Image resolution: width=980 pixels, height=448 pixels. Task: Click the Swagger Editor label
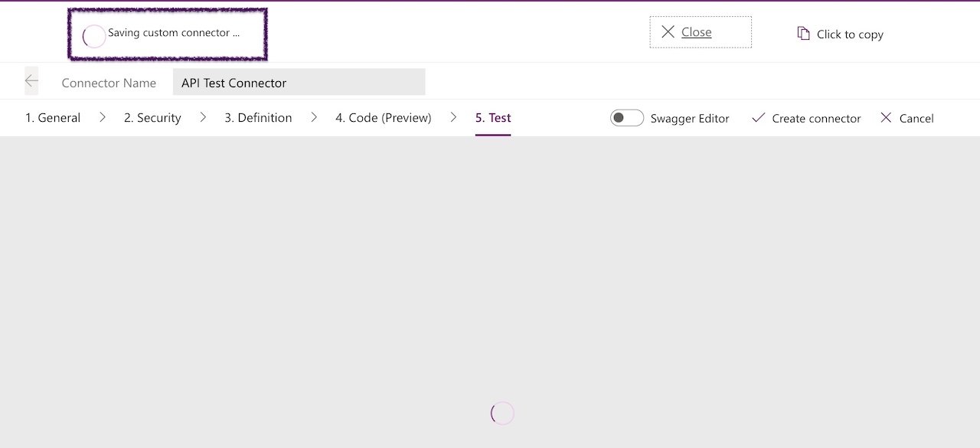pyautogui.click(x=690, y=118)
